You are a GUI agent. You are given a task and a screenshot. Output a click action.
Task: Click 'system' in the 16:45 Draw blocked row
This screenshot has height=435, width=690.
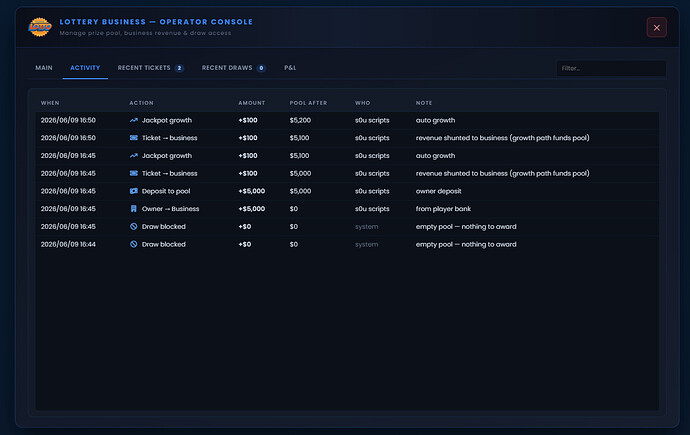point(367,227)
